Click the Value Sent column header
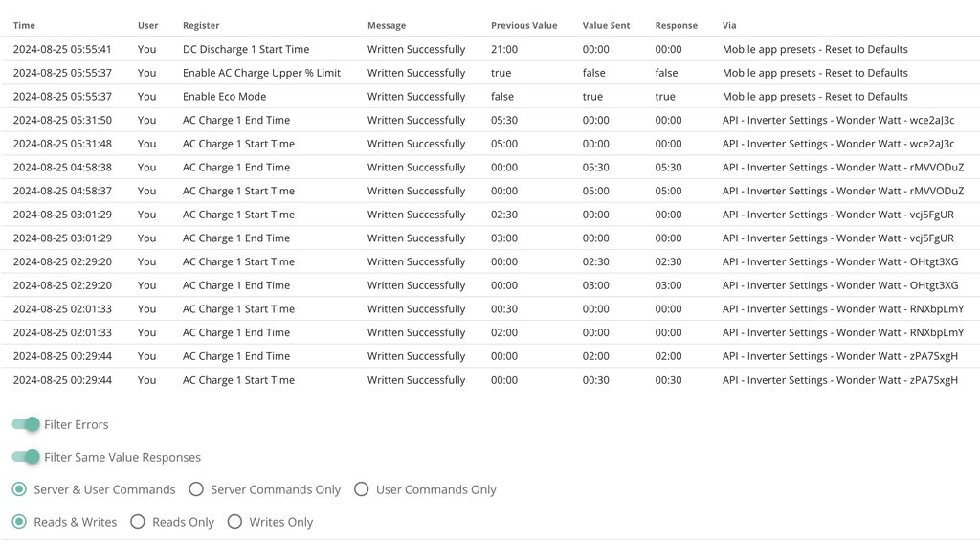Screen dimensions: 980x544 (606, 25)
